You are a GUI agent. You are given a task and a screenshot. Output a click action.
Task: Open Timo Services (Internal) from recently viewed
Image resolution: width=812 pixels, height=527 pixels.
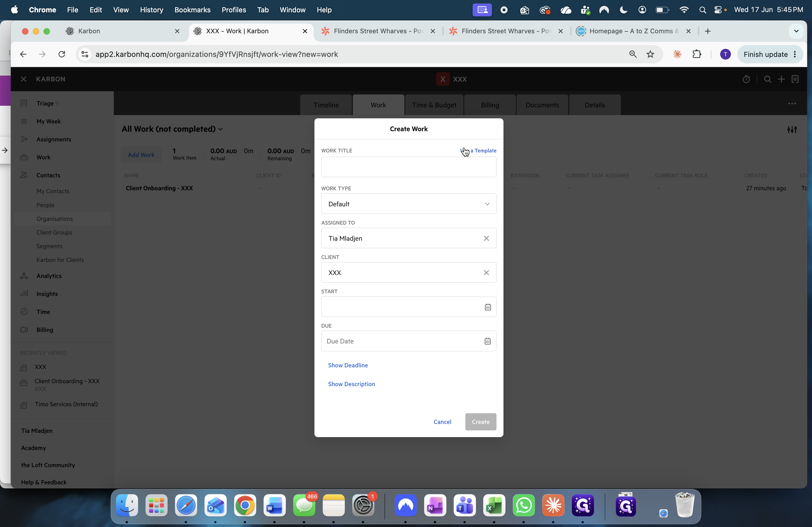pyautogui.click(x=66, y=404)
